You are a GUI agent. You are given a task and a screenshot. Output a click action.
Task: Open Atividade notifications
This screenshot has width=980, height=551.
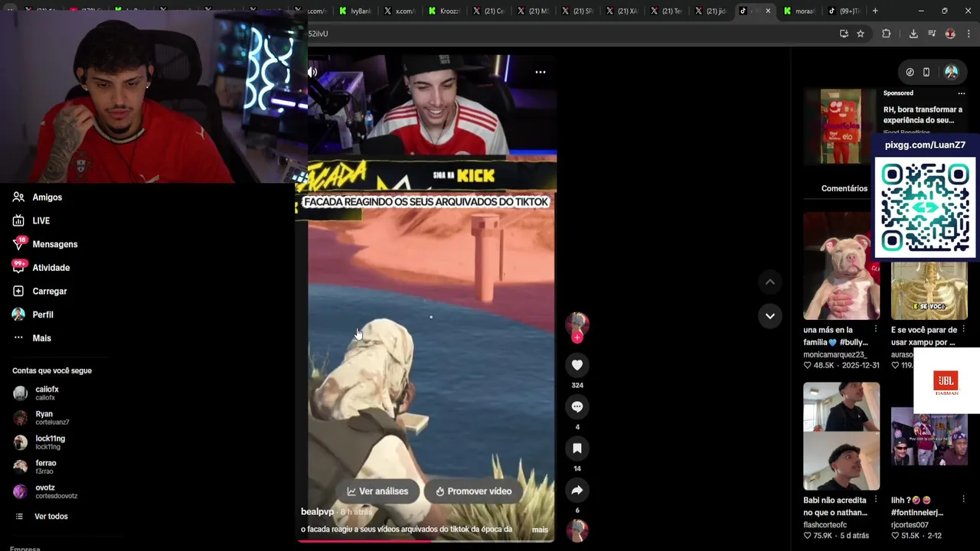coord(51,268)
